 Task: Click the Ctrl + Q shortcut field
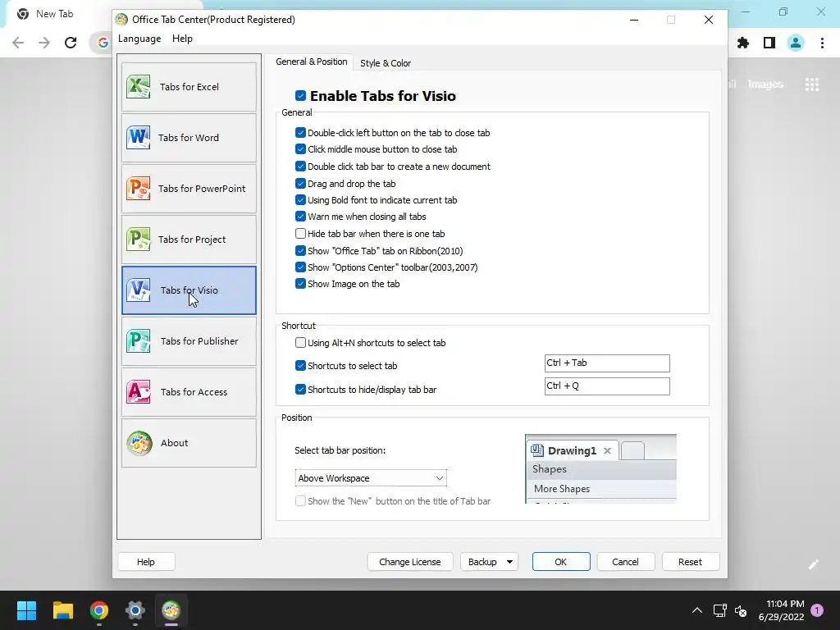tap(607, 386)
